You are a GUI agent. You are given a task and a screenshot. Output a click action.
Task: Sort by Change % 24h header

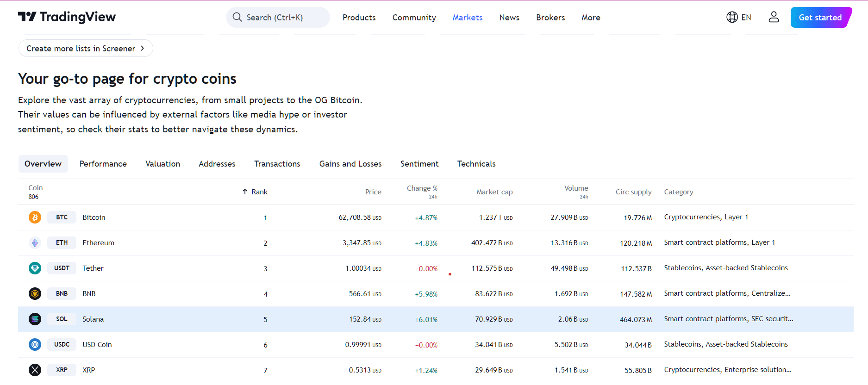click(422, 192)
